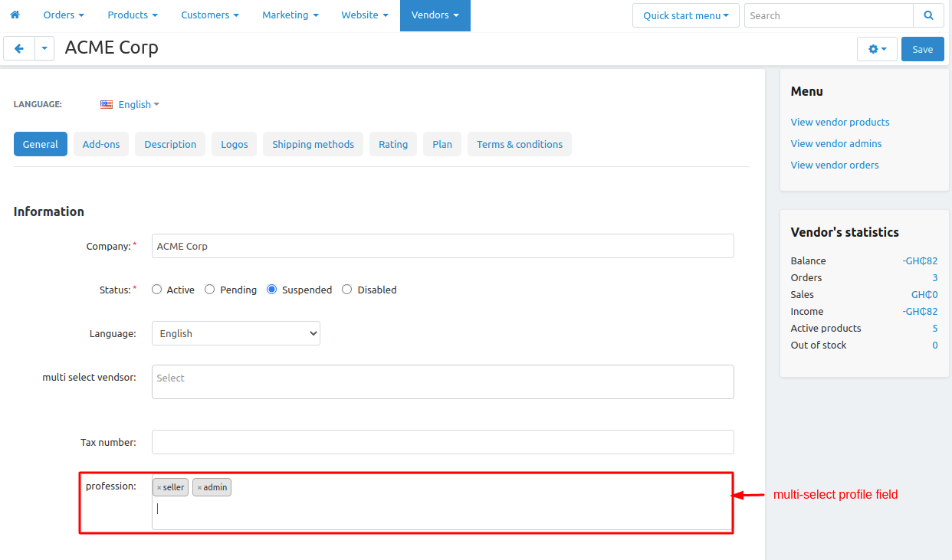Focus the top Search field
This screenshot has height=560, width=952.
pos(829,15)
